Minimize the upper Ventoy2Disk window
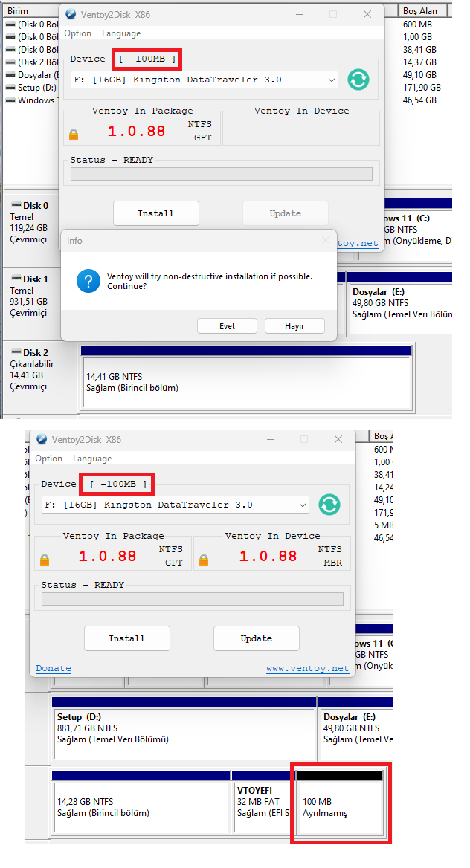This screenshot has height=868, width=470. [299, 14]
